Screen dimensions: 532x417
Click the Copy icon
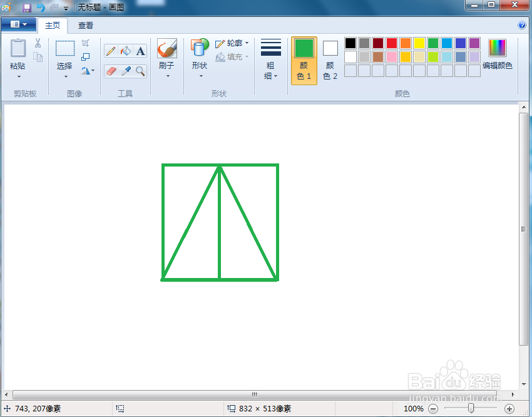[x=38, y=57]
